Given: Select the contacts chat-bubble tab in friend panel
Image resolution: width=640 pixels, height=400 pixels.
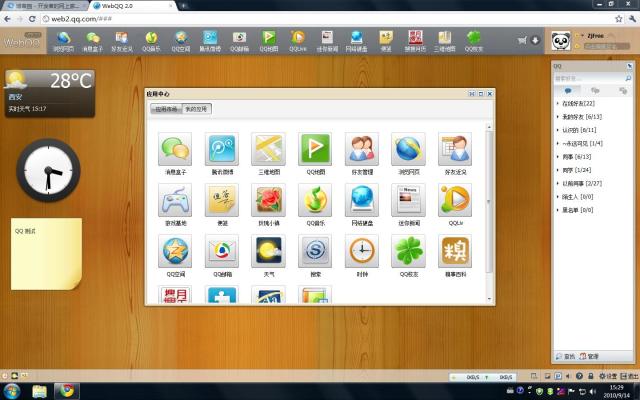Looking at the screenshot, I should [568, 91].
